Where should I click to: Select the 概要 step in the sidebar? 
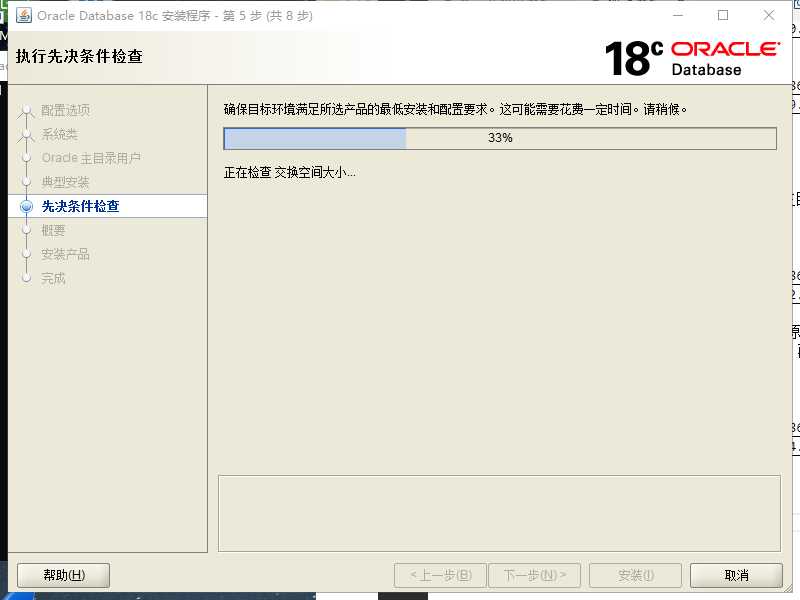pyautogui.click(x=53, y=231)
